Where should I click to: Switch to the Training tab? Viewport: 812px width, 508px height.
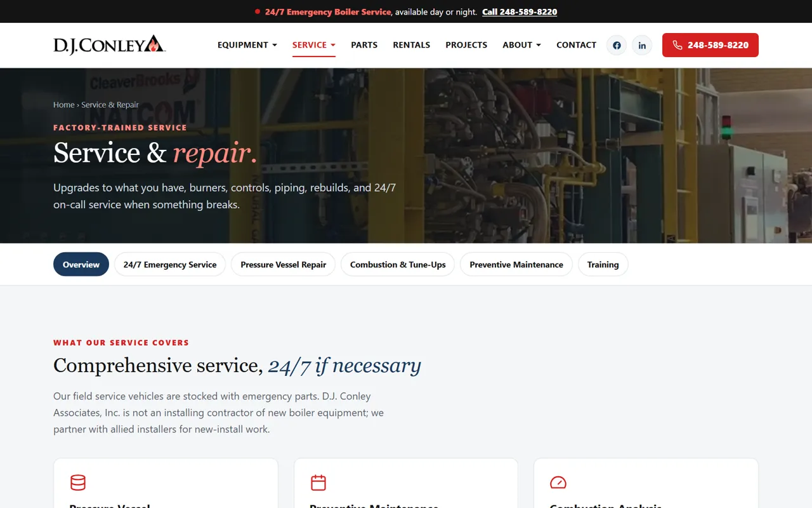603,265
